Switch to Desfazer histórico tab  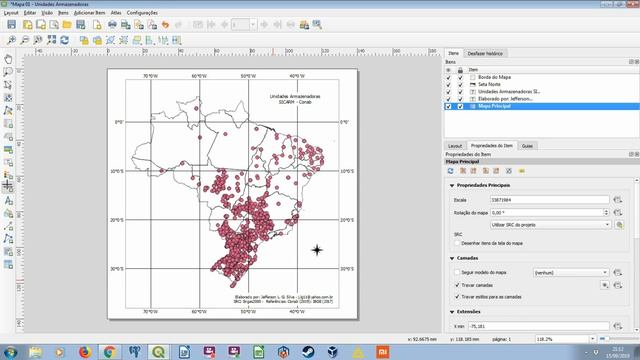point(485,53)
